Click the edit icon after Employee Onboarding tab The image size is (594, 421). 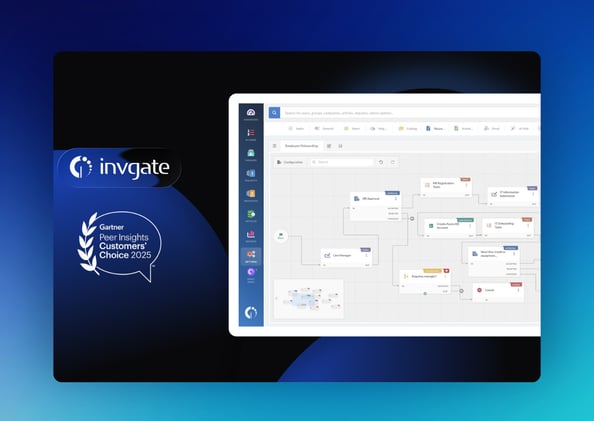click(x=329, y=146)
